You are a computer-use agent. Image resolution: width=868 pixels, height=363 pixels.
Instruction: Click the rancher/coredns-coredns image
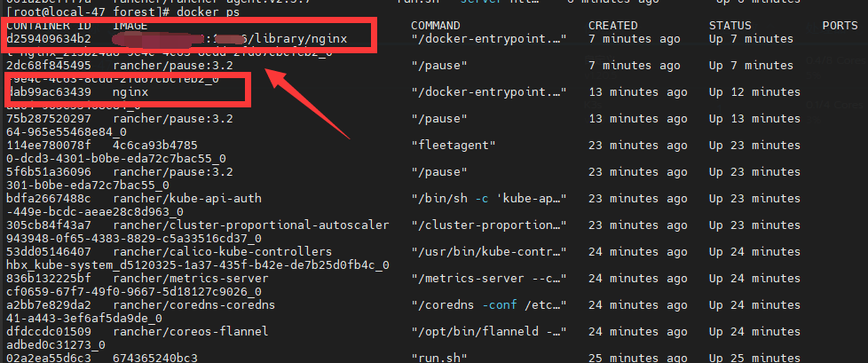click(193, 305)
